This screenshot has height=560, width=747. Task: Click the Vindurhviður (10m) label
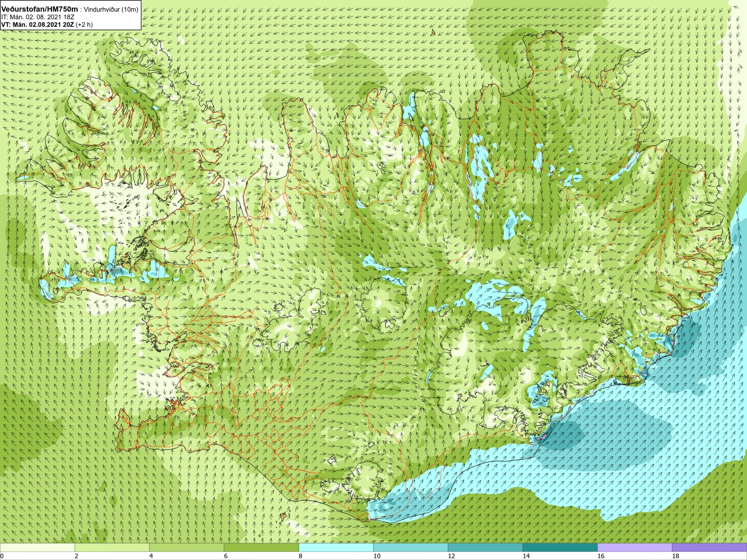tap(111, 9)
